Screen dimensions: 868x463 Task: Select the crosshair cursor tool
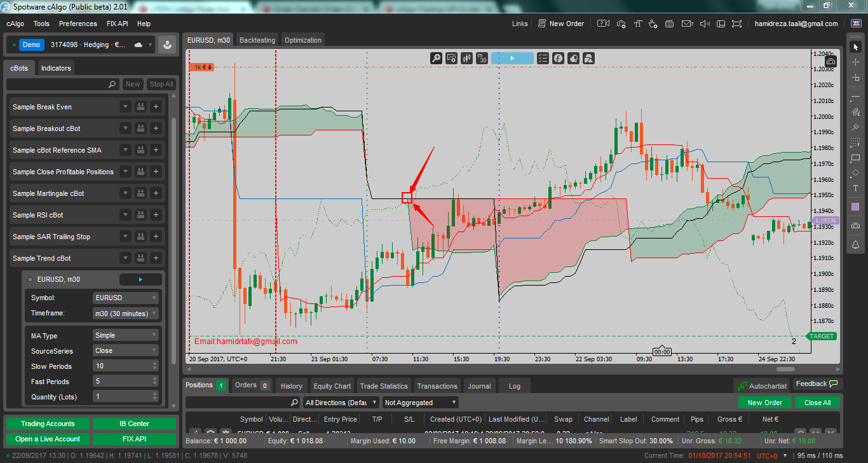(855, 62)
